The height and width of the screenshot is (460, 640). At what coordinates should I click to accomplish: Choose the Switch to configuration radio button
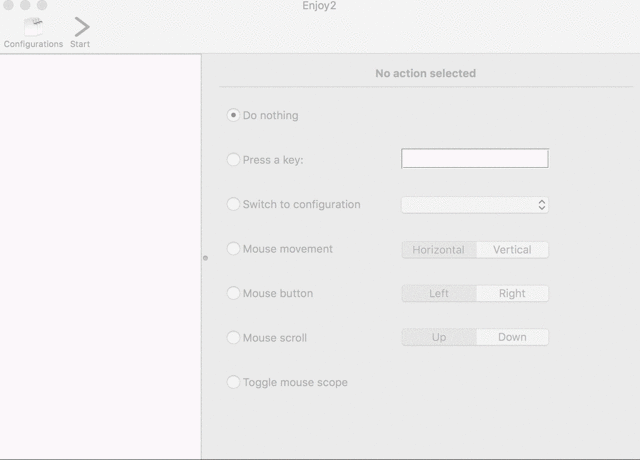[x=233, y=204]
